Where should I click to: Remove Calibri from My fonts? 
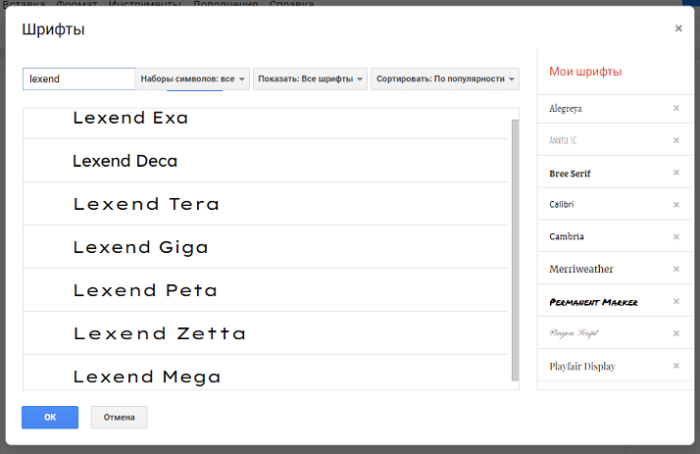click(676, 205)
